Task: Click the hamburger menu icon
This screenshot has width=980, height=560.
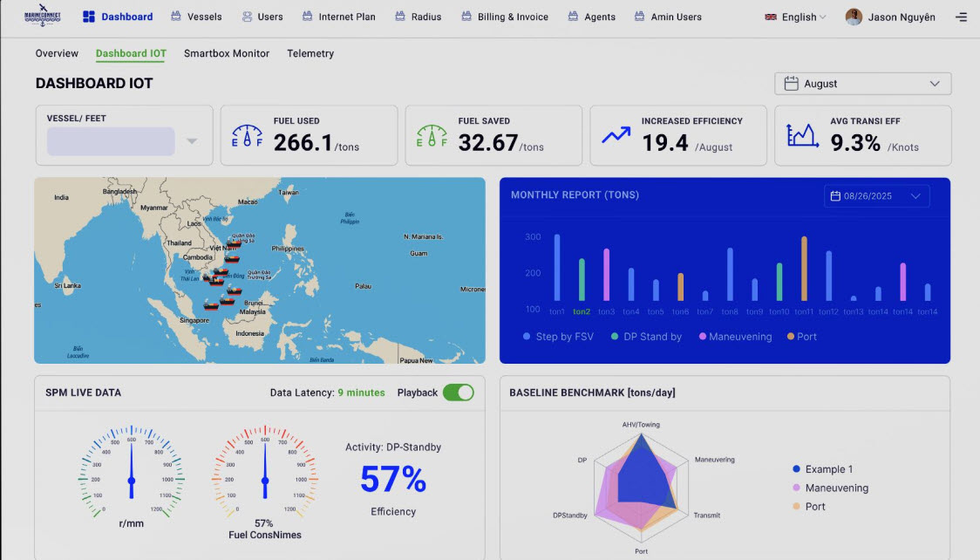Action: tap(961, 17)
